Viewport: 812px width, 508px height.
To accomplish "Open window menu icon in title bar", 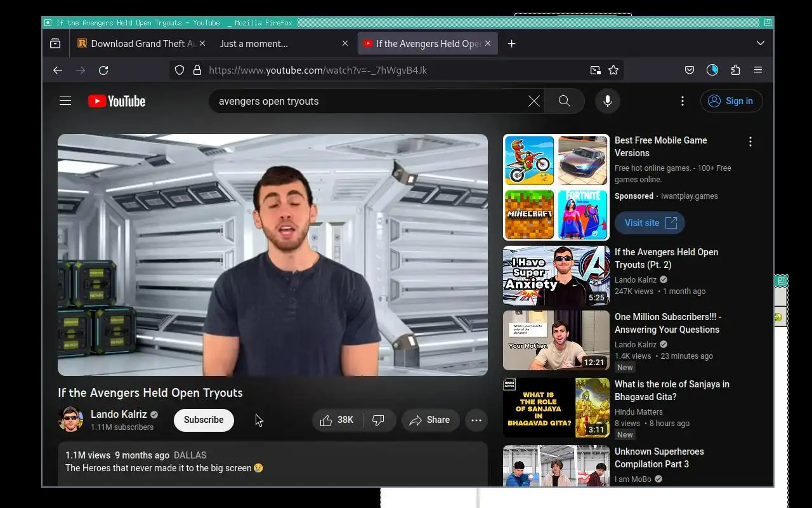I will coord(48,23).
